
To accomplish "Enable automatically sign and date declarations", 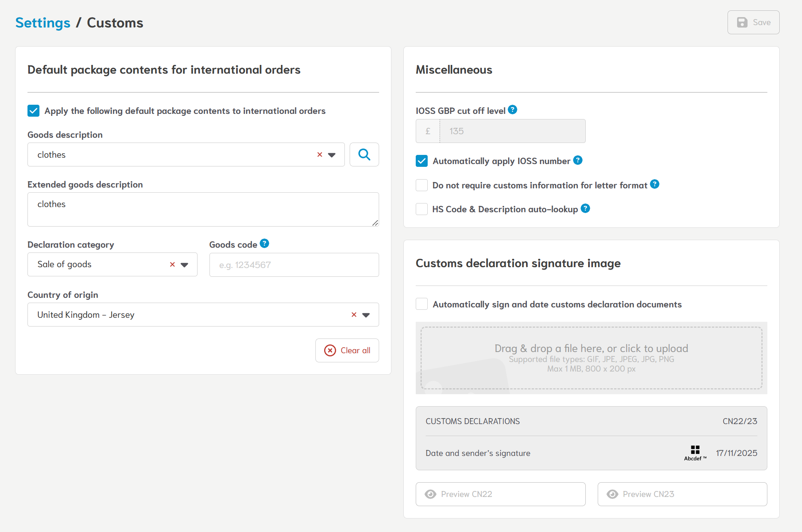I will 422,304.
